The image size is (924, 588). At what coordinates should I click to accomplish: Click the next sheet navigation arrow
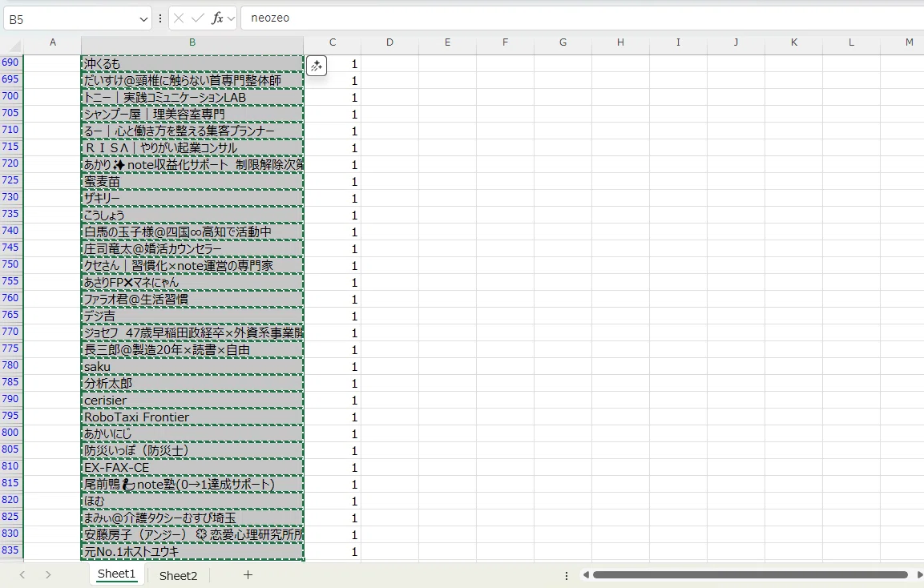coord(48,575)
